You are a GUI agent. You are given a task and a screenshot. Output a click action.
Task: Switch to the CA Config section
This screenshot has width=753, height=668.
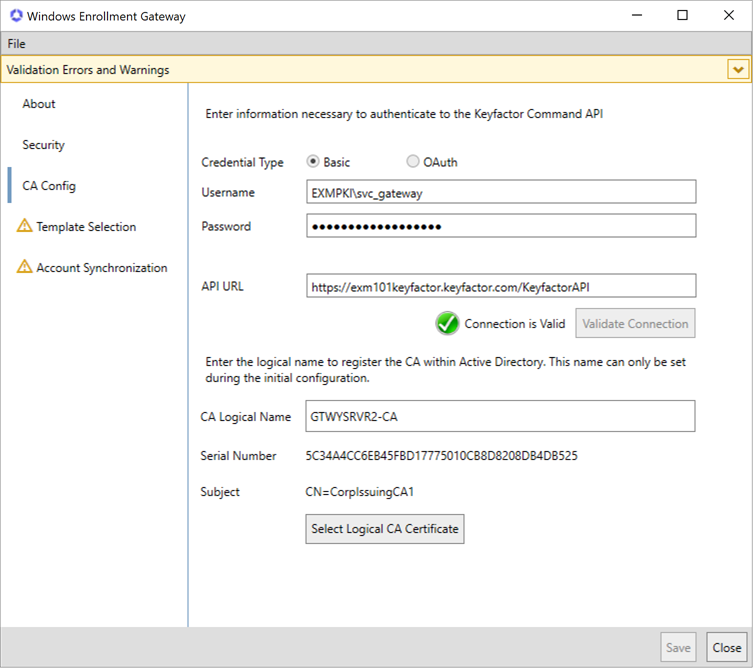(x=49, y=186)
